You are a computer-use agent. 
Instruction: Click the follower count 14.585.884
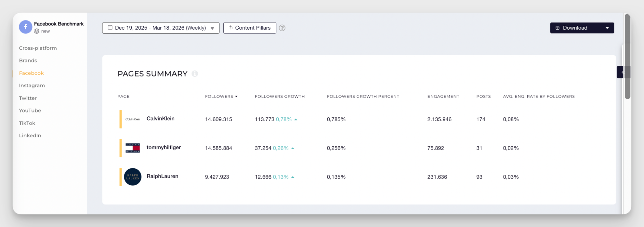(218, 148)
